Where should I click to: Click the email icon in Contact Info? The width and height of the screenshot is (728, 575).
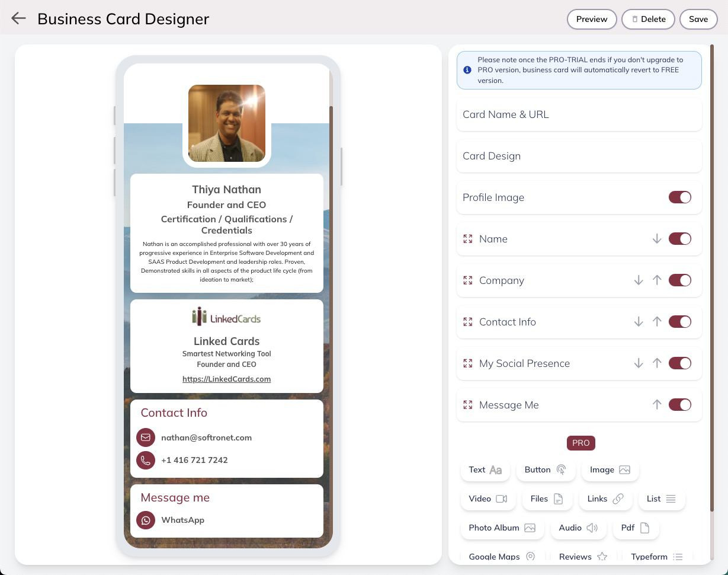pos(146,437)
